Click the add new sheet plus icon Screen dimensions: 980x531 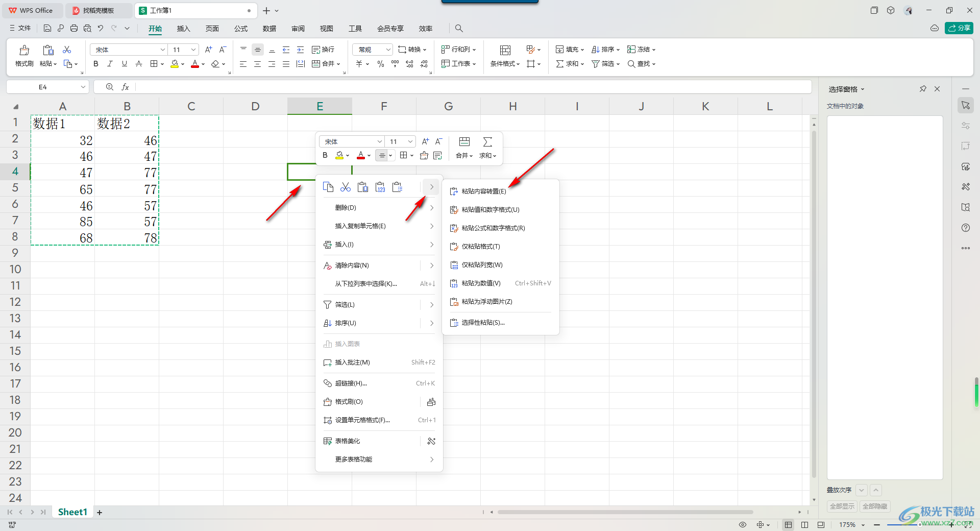tap(100, 513)
